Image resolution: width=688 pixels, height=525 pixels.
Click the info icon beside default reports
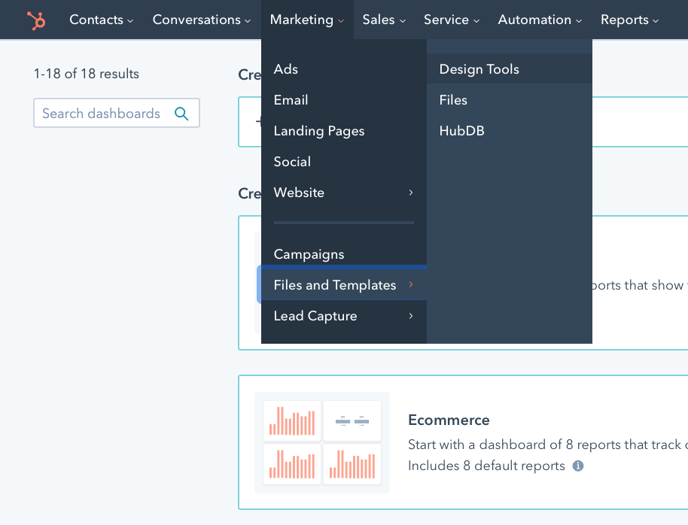pyautogui.click(x=578, y=466)
